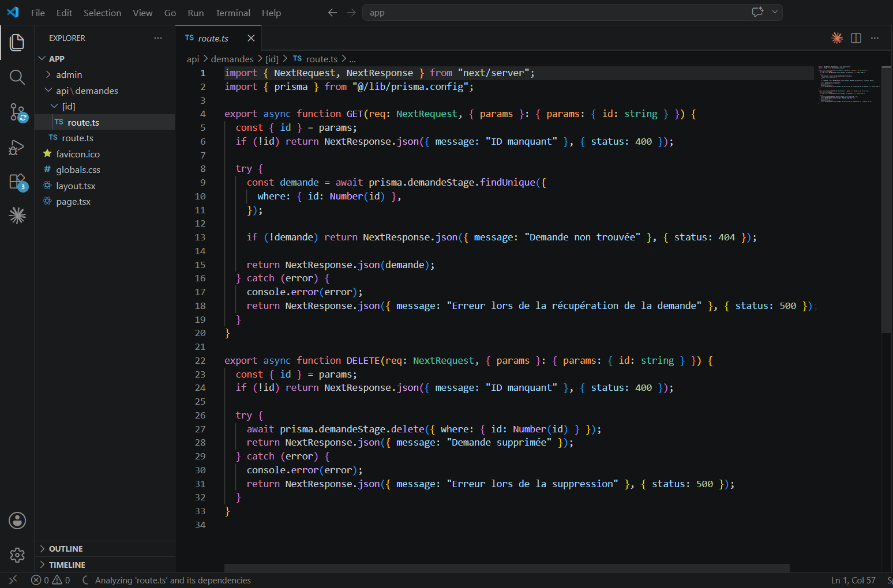This screenshot has height=588, width=893.
Task: Open favicon.ico in explorer
Action: point(104,154)
